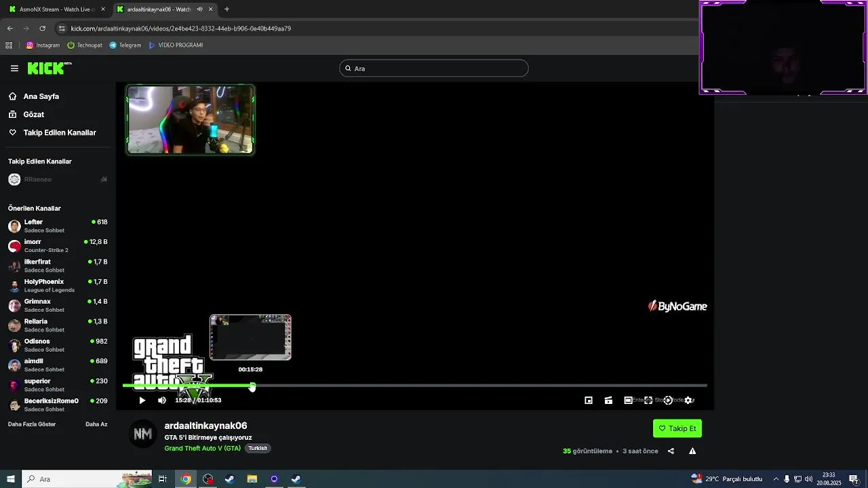Play the video
868x488 pixels.
pos(142,401)
